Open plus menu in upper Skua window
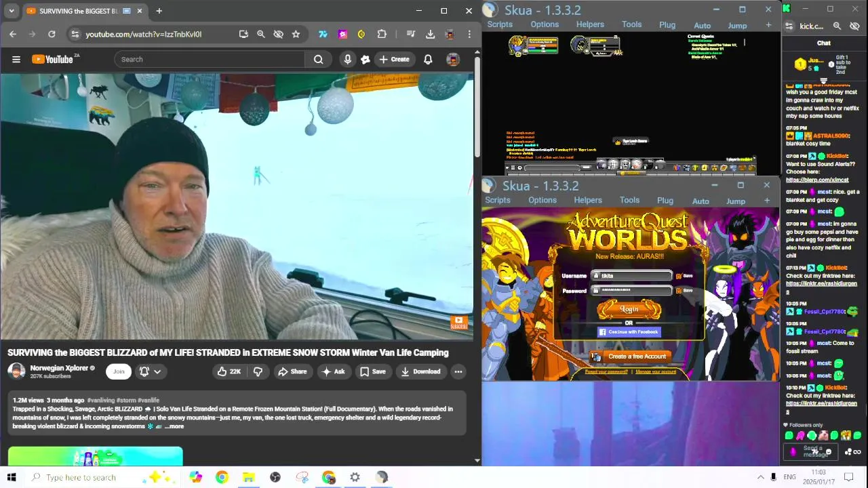The height and width of the screenshot is (488, 868). (768, 25)
